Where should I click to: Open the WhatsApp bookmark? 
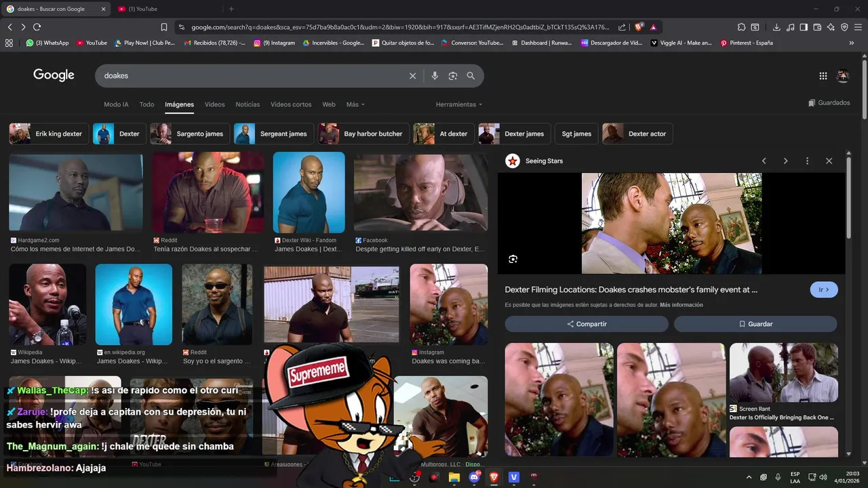(47, 43)
